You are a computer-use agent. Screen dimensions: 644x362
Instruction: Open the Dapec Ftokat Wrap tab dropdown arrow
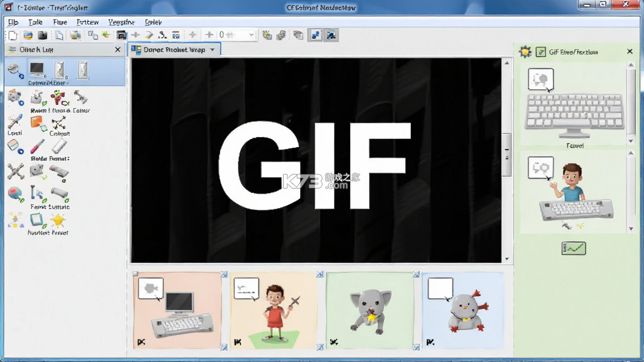click(213, 50)
